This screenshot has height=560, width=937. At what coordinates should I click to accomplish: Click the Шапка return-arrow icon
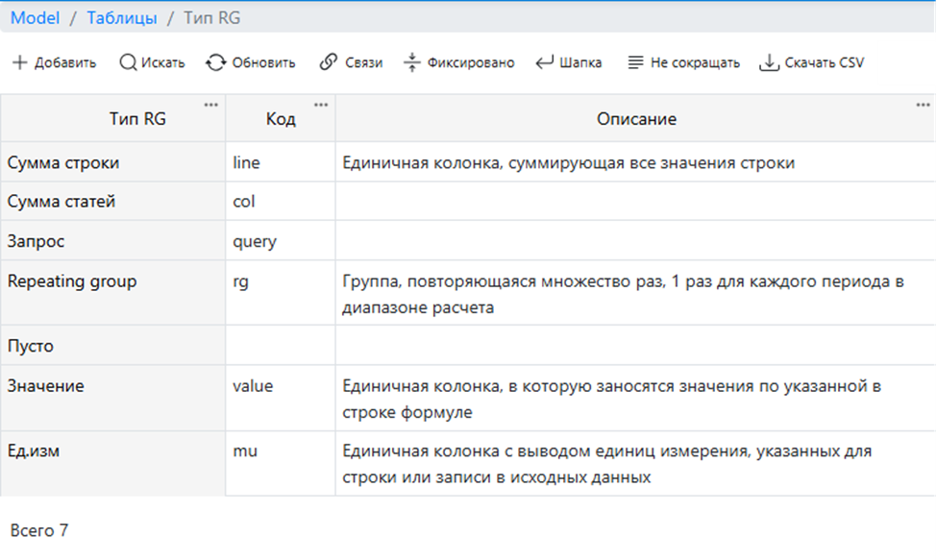coord(545,63)
